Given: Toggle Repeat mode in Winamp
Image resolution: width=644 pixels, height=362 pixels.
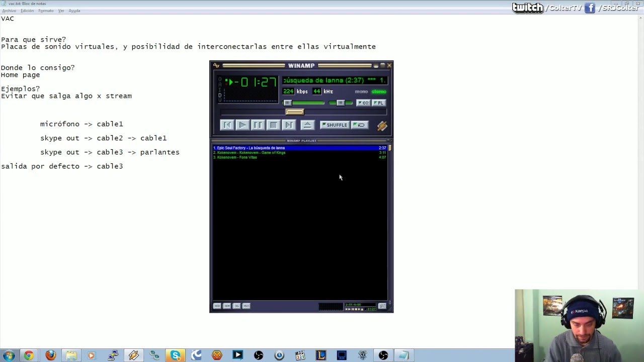Looking at the screenshot, I should [359, 125].
